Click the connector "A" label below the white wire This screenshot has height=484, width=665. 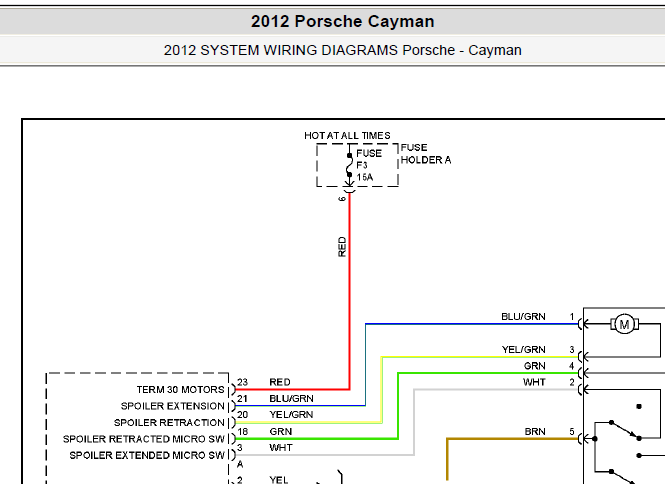(x=240, y=464)
